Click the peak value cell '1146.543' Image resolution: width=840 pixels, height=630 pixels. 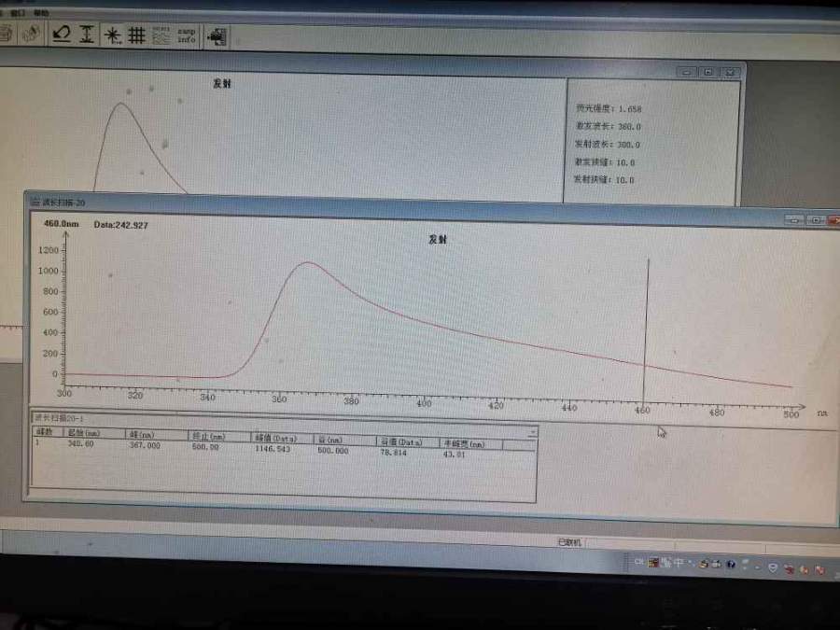[x=273, y=448]
